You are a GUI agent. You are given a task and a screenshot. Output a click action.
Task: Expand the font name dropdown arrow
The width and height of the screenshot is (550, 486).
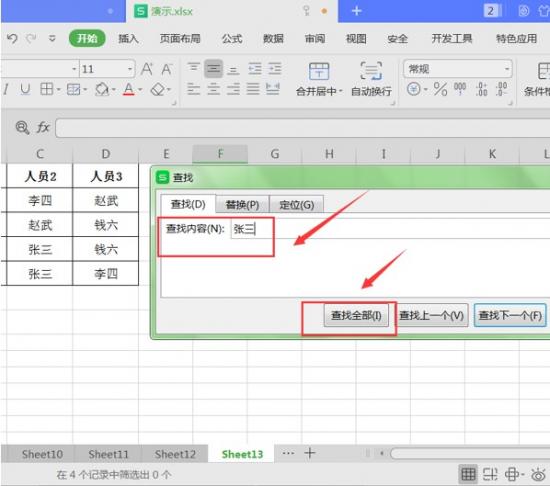pyautogui.click(x=74, y=69)
